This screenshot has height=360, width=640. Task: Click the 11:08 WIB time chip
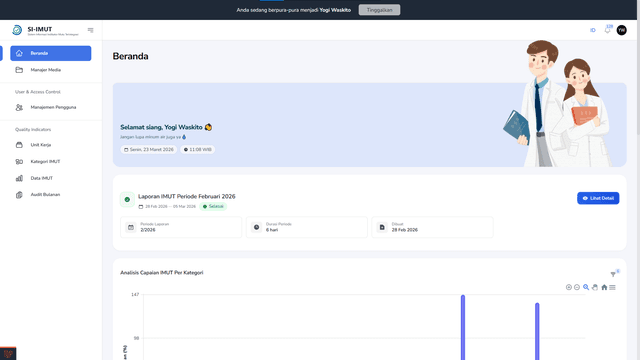(198, 150)
